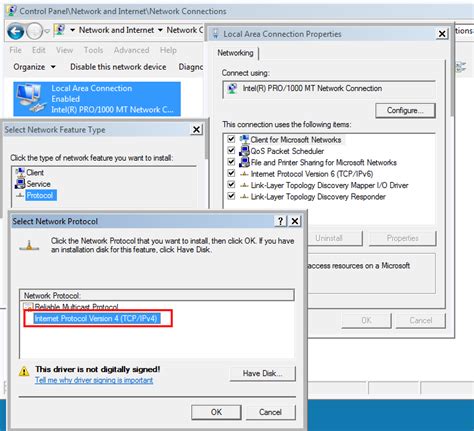
Task: Close the Select Network Protocol dialog
Action: click(295, 221)
